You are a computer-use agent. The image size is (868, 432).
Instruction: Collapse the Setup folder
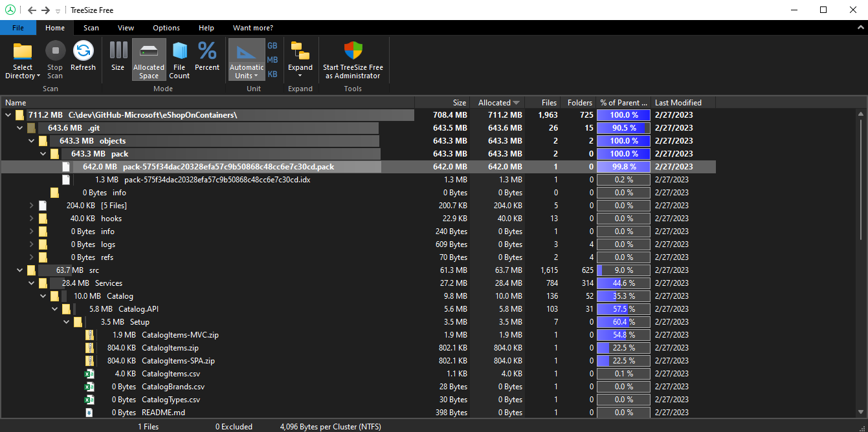click(x=66, y=322)
